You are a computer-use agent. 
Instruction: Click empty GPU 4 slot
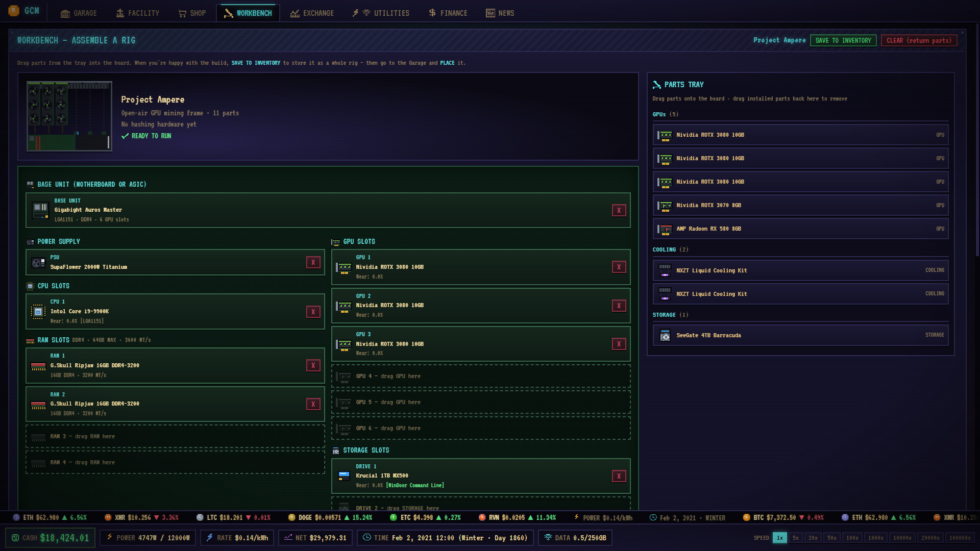[x=481, y=377]
